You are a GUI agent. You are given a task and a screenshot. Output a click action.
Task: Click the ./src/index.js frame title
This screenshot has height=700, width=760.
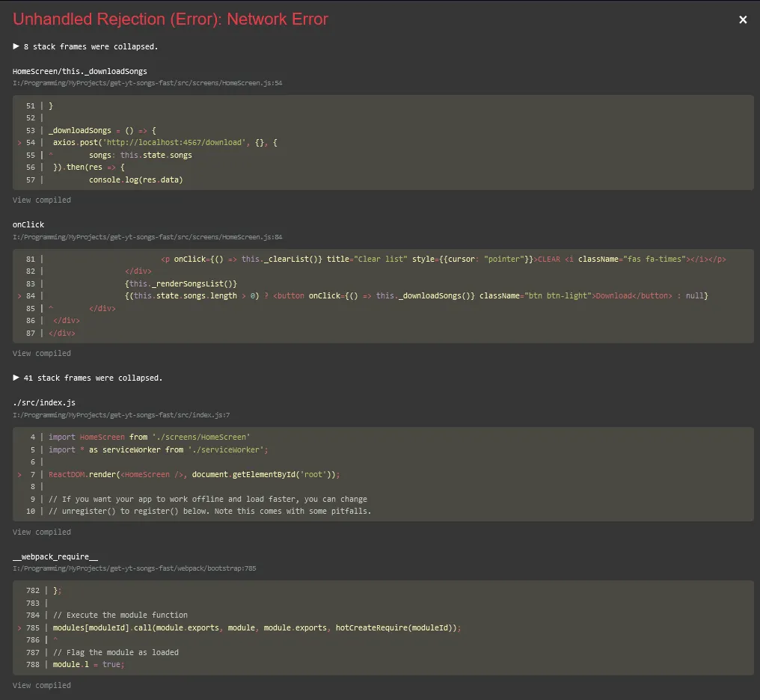click(44, 402)
